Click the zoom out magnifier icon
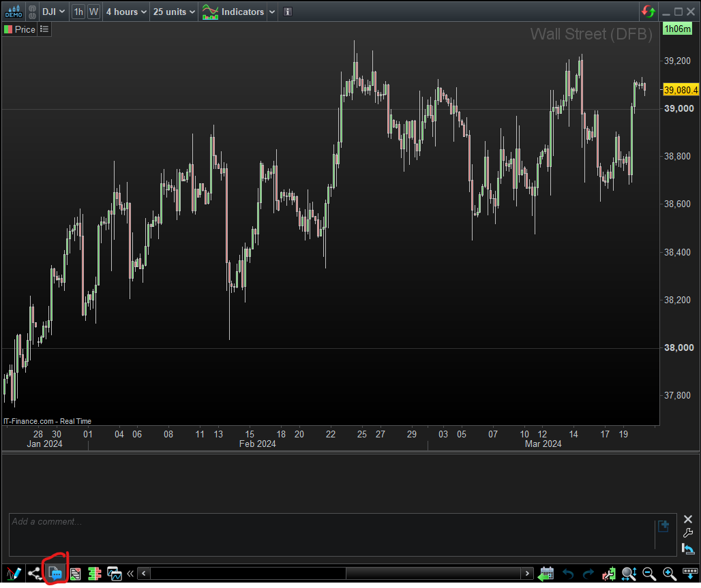This screenshot has height=588, width=701. [649, 574]
